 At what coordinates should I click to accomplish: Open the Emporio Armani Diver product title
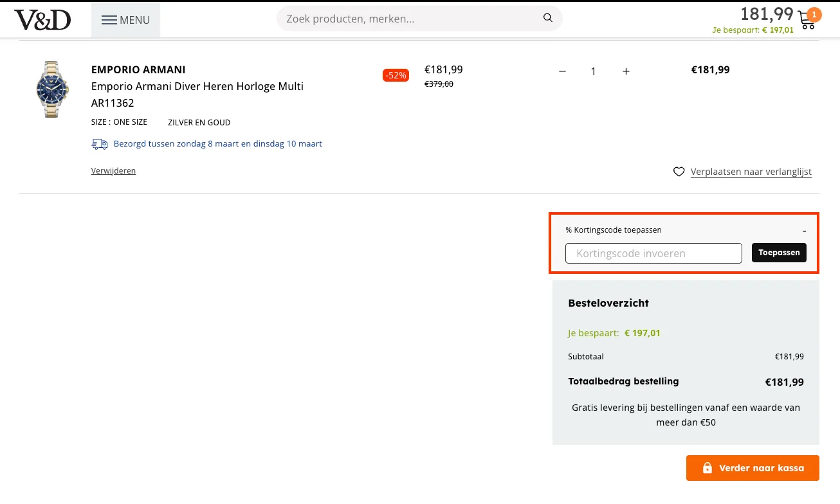197,86
